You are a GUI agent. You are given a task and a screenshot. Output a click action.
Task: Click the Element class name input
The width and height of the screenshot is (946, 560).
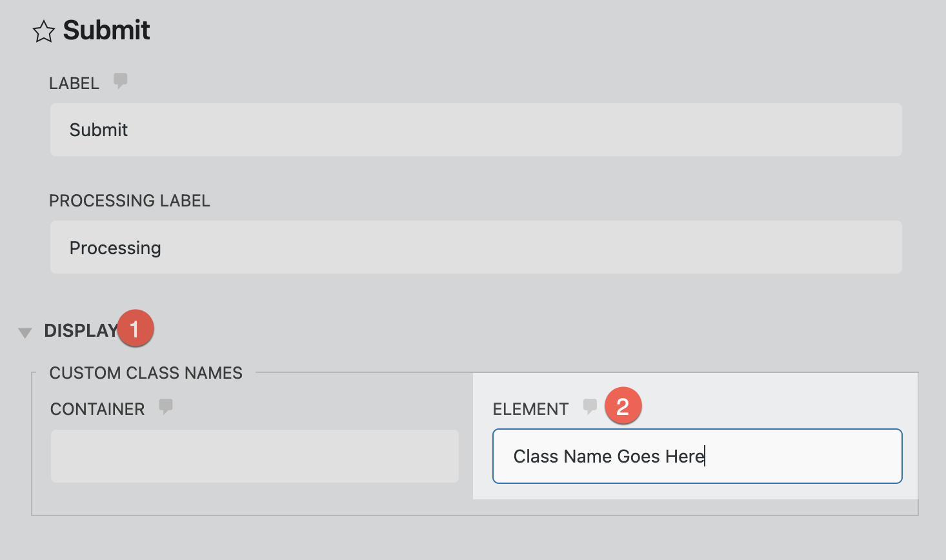[x=697, y=456]
